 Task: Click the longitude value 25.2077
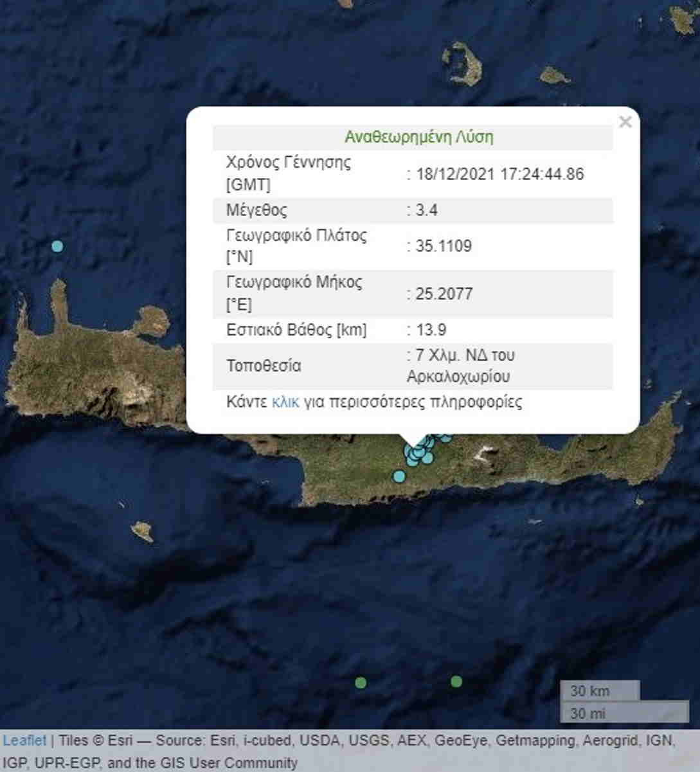click(444, 294)
